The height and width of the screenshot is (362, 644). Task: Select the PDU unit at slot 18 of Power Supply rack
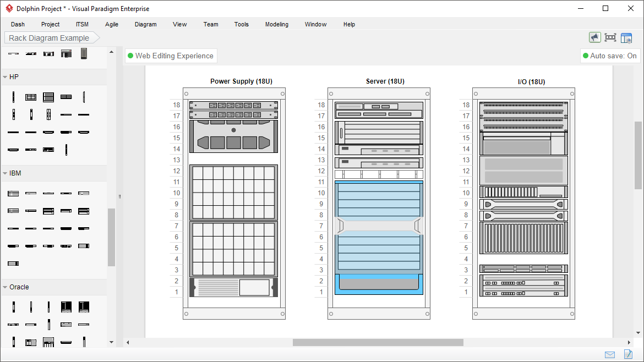(233, 105)
